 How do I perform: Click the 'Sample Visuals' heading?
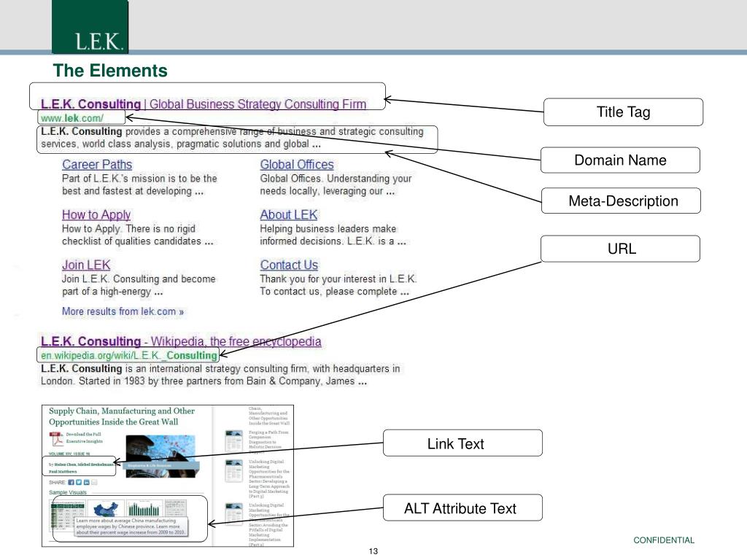(x=68, y=492)
